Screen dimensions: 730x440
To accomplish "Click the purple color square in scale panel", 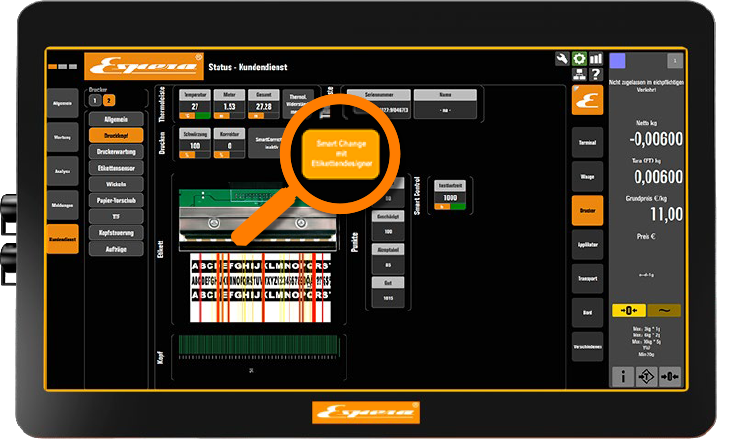I will (x=617, y=61).
